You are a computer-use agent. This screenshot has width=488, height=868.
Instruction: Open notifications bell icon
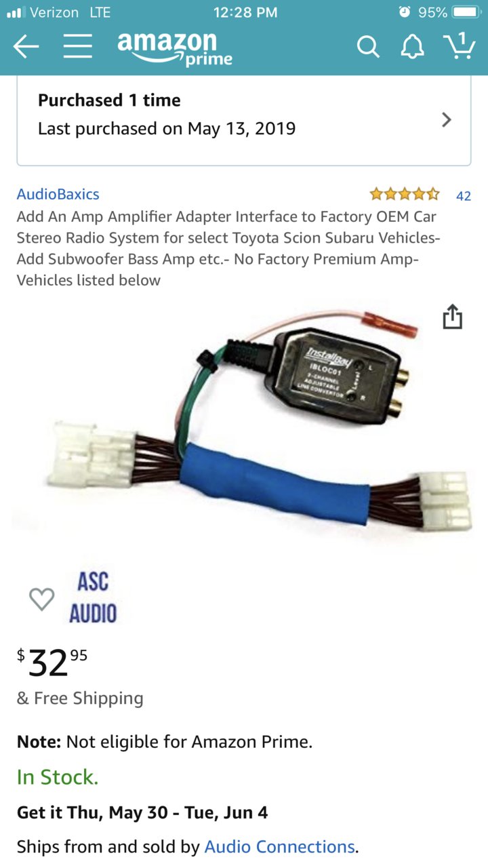pyautogui.click(x=412, y=47)
